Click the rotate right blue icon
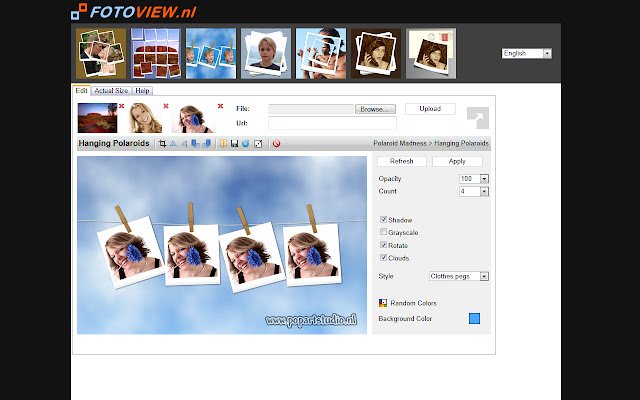This screenshot has width=640, height=400. click(207, 144)
